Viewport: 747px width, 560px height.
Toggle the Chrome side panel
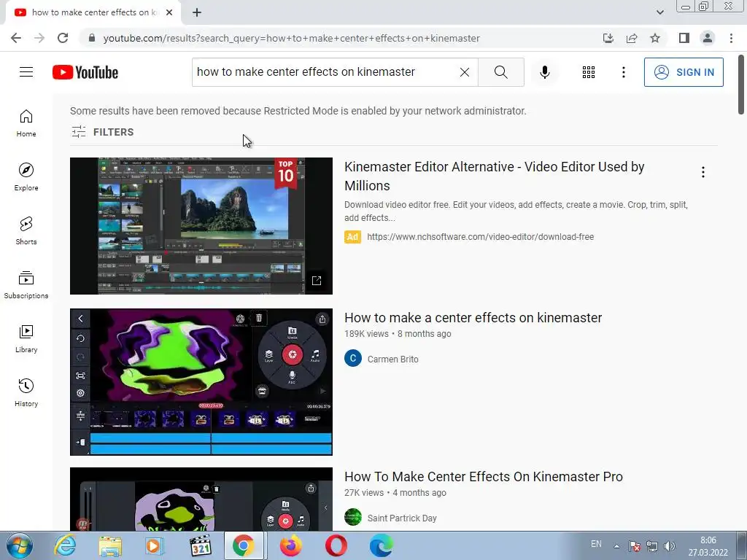pyautogui.click(x=684, y=38)
